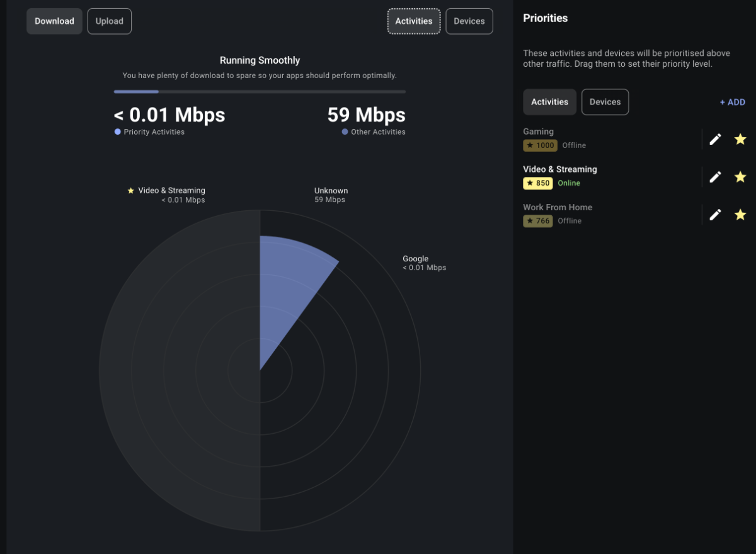Image resolution: width=756 pixels, height=554 pixels.
Task: Select the Download tab
Action: (x=54, y=21)
